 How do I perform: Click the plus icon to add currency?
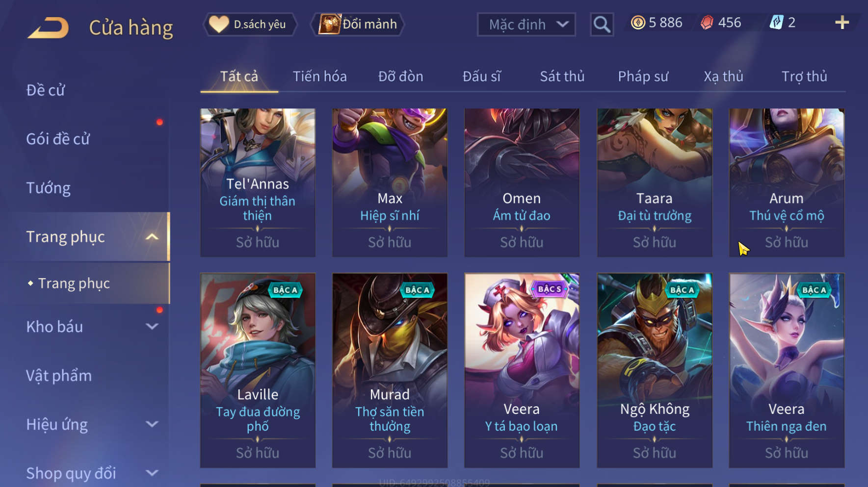click(842, 23)
